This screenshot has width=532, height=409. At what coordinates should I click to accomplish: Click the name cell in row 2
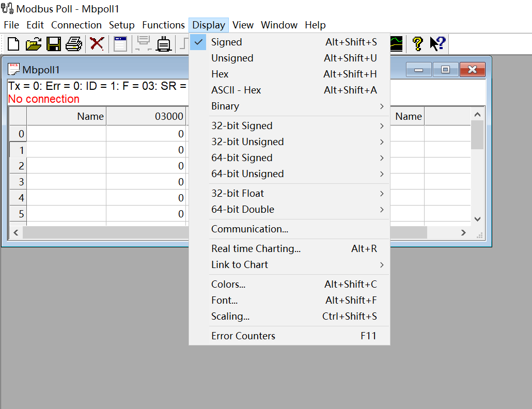point(67,166)
